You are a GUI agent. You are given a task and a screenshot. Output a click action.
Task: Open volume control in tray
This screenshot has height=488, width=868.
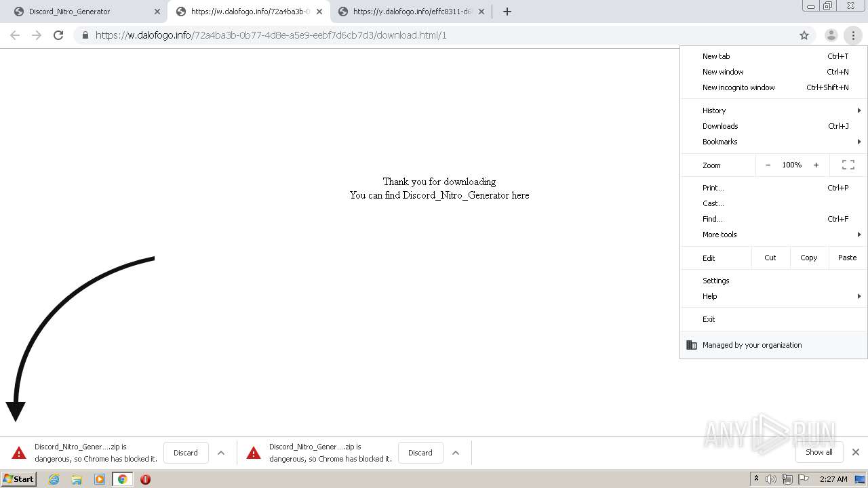pyautogui.click(x=771, y=479)
